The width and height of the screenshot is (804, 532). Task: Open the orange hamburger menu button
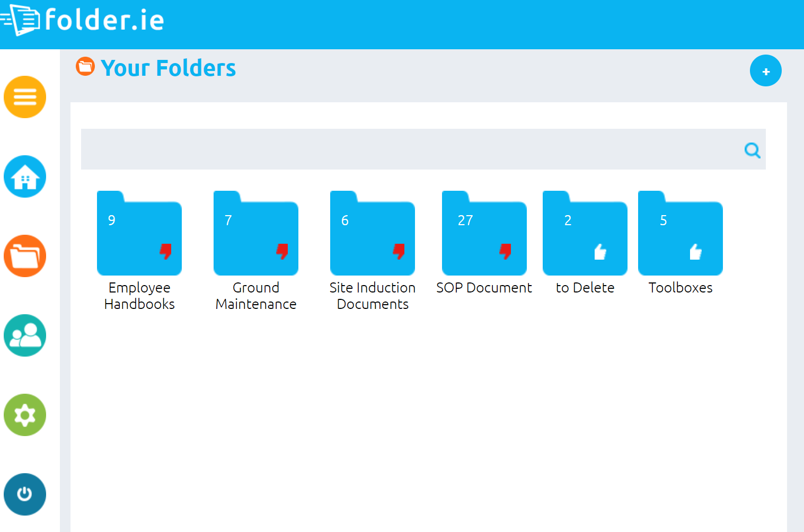(25, 97)
